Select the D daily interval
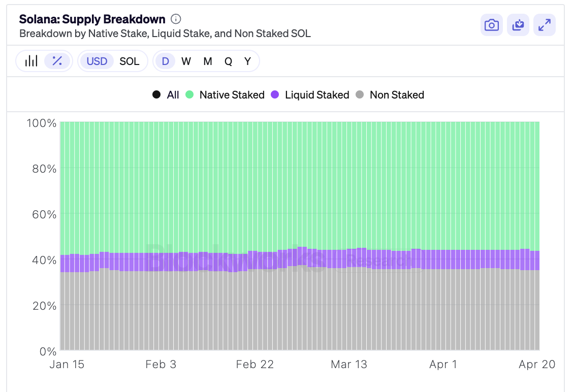This screenshot has height=392, width=573. 165,61
